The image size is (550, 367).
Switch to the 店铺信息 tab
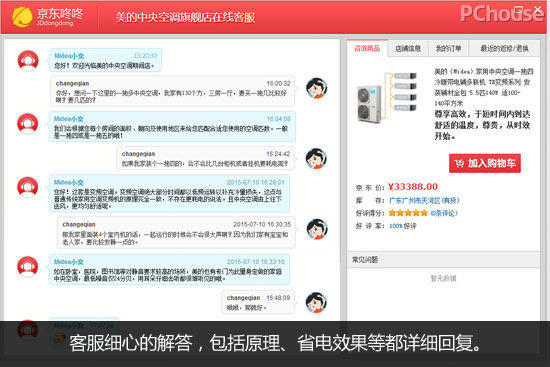408,49
